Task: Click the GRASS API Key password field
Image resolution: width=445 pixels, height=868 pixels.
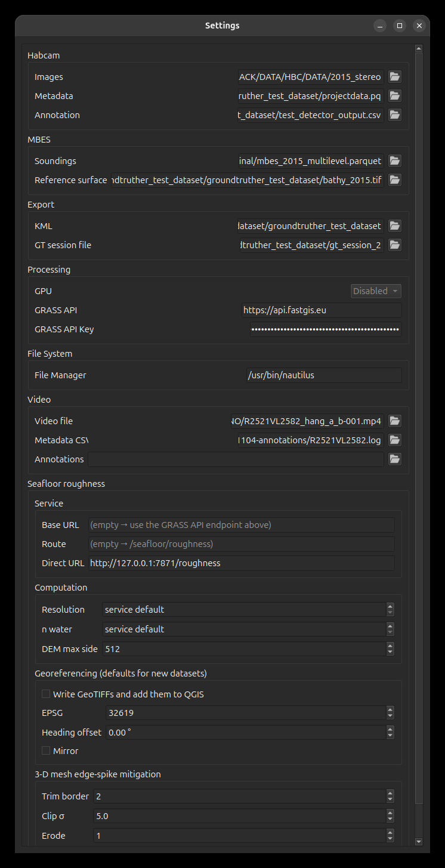Action: point(325,329)
